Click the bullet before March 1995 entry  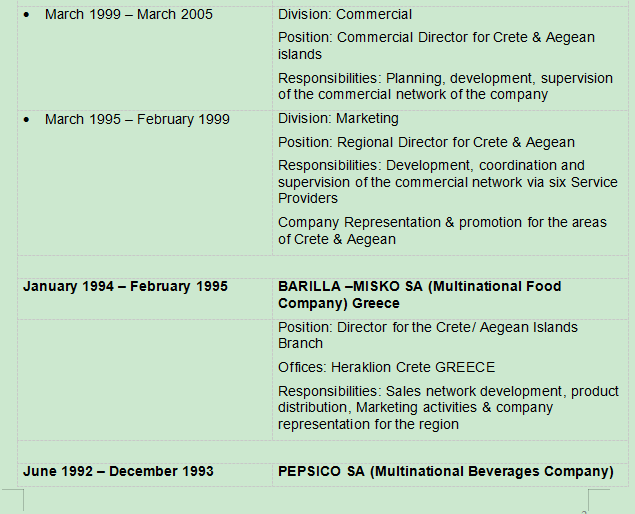point(26,120)
